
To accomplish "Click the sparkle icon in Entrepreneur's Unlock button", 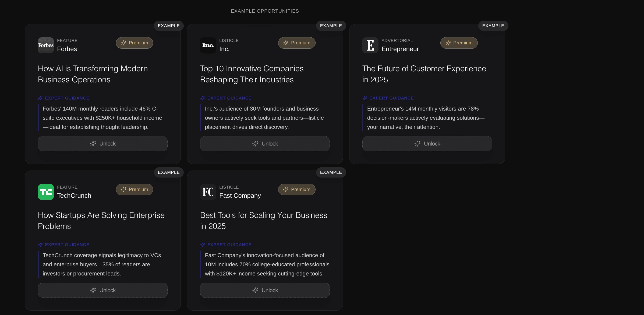I will coord(417,144).
